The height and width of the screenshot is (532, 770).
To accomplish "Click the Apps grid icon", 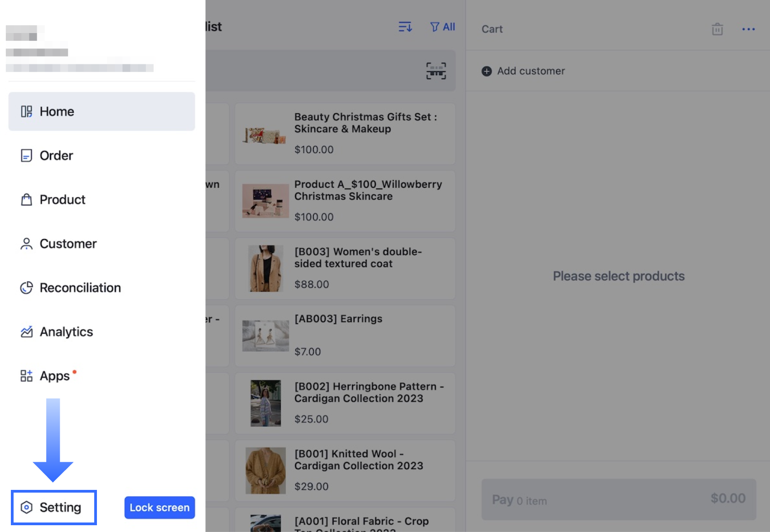I will [26, 376].
